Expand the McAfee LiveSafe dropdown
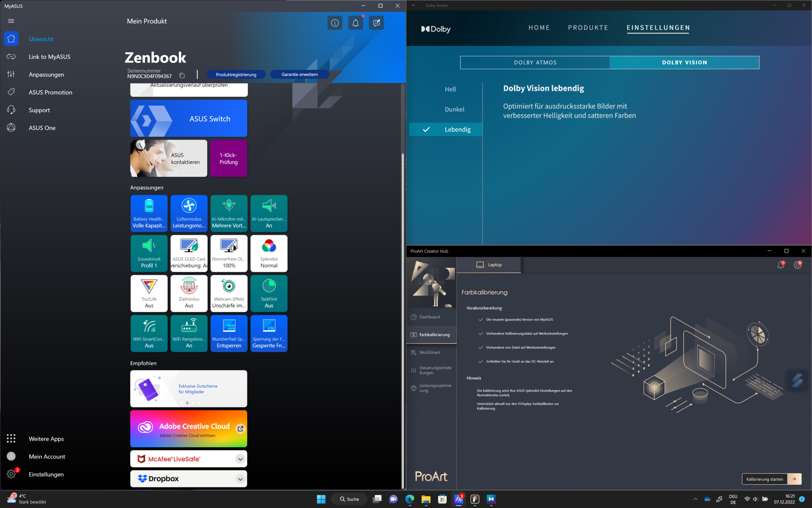 coord(240,459)
